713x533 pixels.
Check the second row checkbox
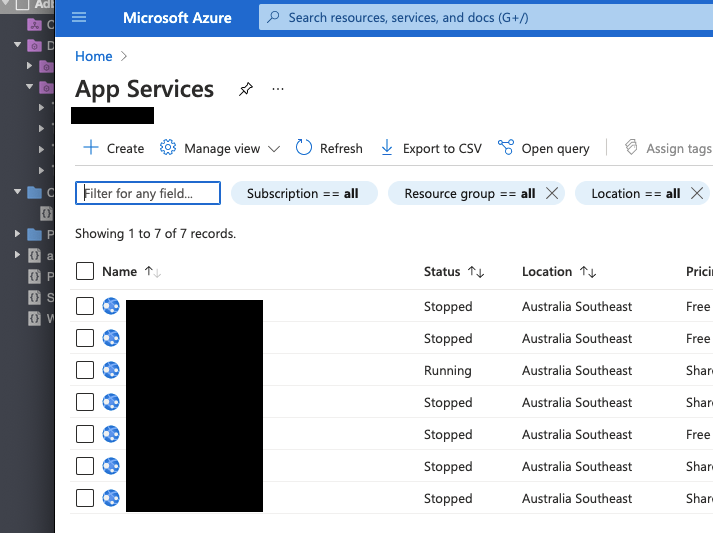click(x=85, y=338)
